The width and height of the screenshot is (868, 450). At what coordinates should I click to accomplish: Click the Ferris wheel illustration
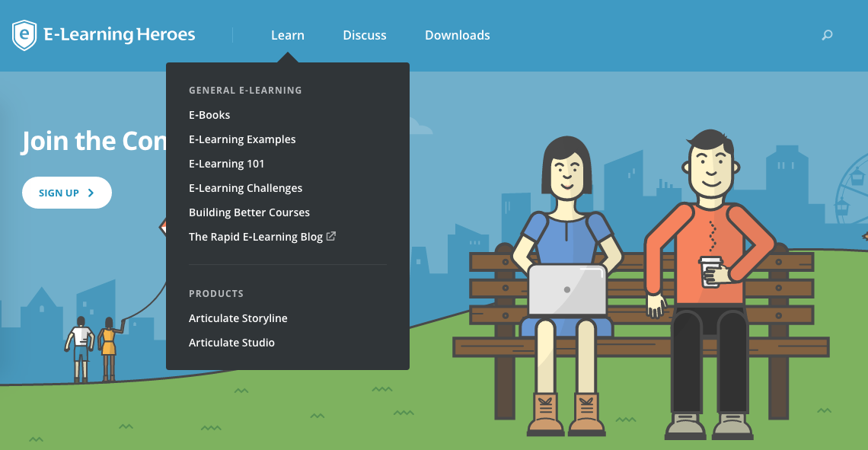tap(853, 190)
